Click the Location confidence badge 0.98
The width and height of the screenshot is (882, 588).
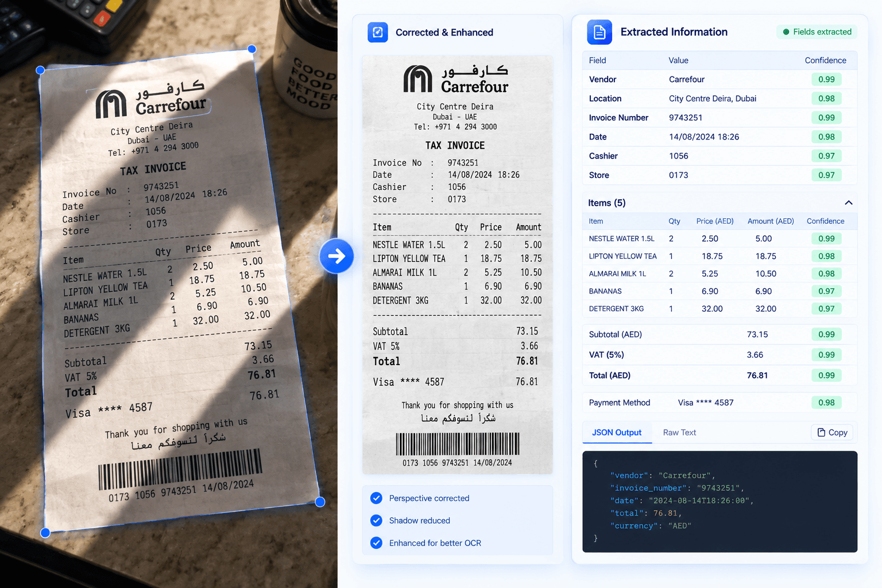(827, 98)
